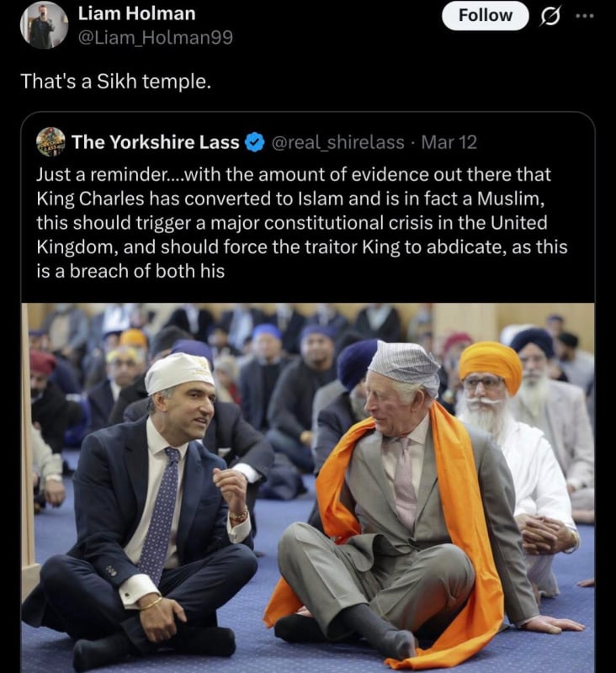Screen dimensions: 616x673
Task: Open the Mar 12 timestamp link
Action: [x=449, y=142]
